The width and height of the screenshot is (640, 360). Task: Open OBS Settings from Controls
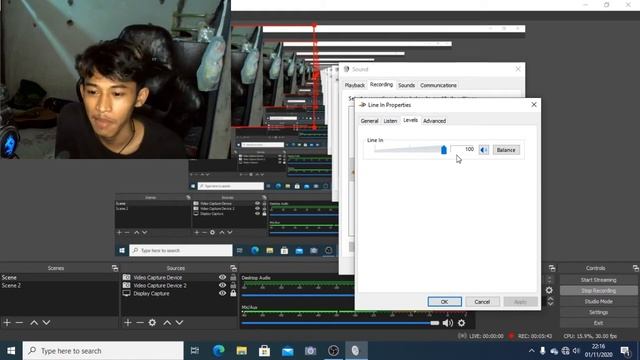pos(598,312)
